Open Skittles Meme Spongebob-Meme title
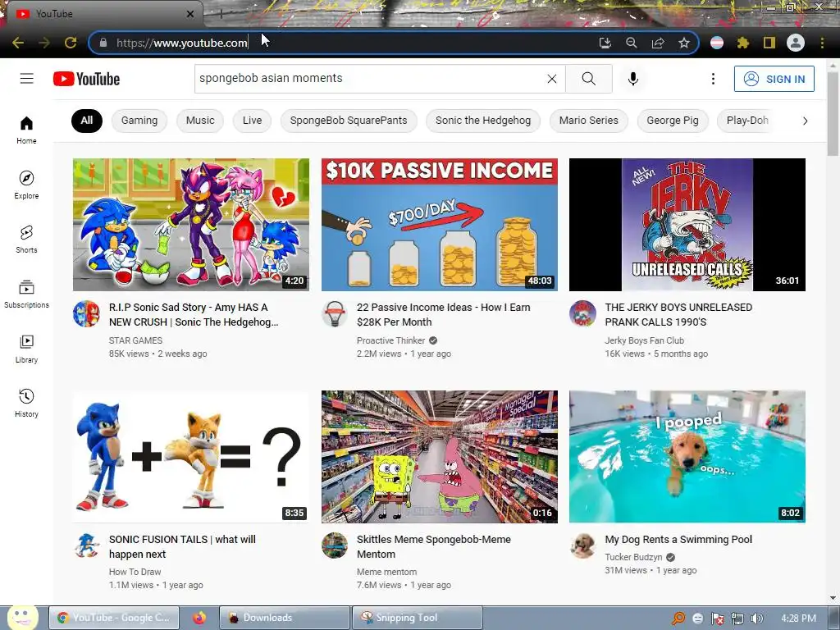This screenshot has width=840, height=630. tap(433, 546)
